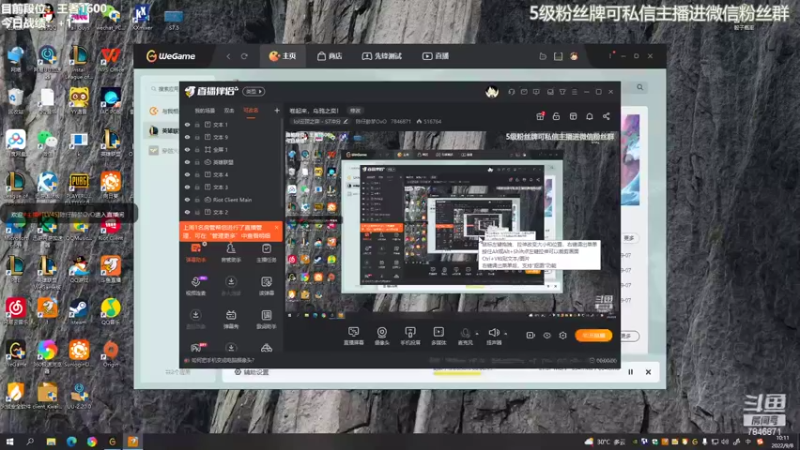Toggle the preview eye icon in bottom bar
Viewport: 800px width, 450px height.
(x=547, y=335)
